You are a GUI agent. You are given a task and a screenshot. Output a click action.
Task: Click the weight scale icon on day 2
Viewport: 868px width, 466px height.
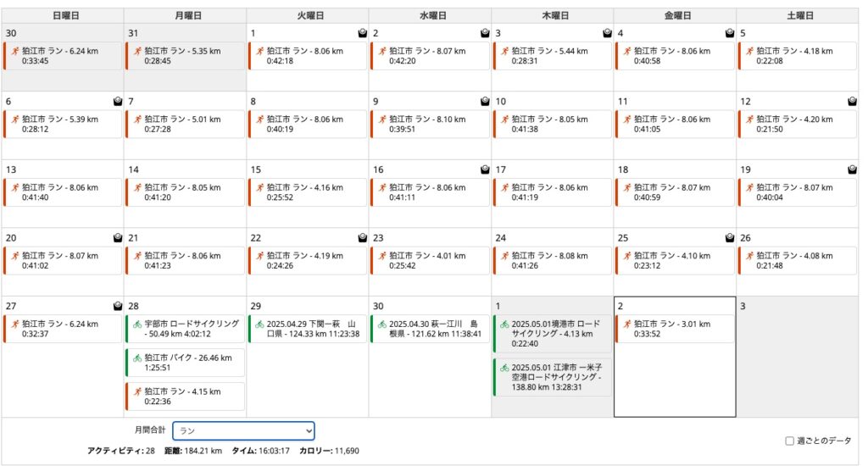(485, 33)
